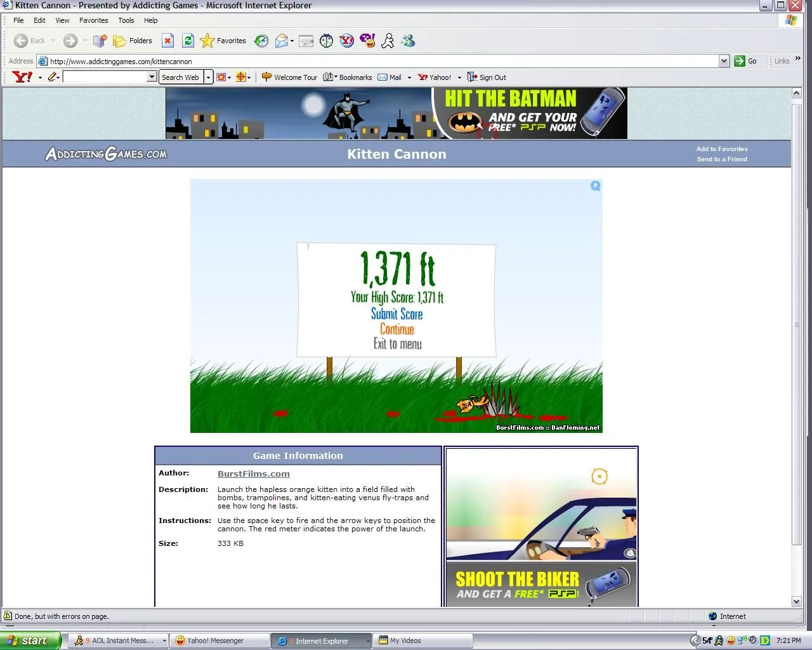
Task: Click the blue Q icon on the game
Action: (x=595, y=186)
